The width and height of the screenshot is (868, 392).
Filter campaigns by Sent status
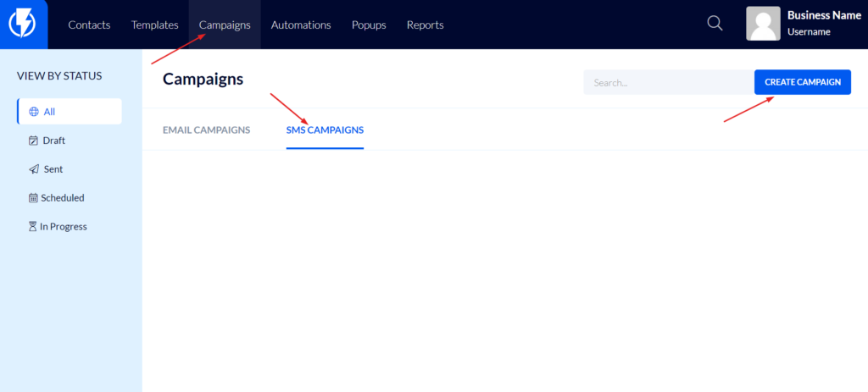(46, 169)
